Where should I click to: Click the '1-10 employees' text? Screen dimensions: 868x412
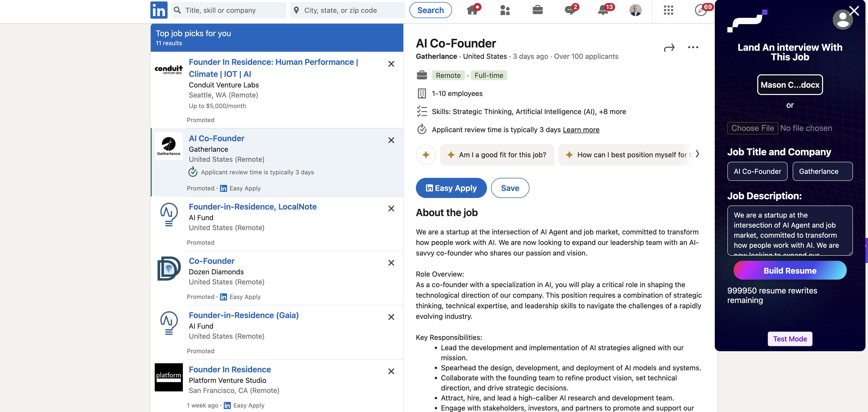pyautogui.click(x=457, y=93)
